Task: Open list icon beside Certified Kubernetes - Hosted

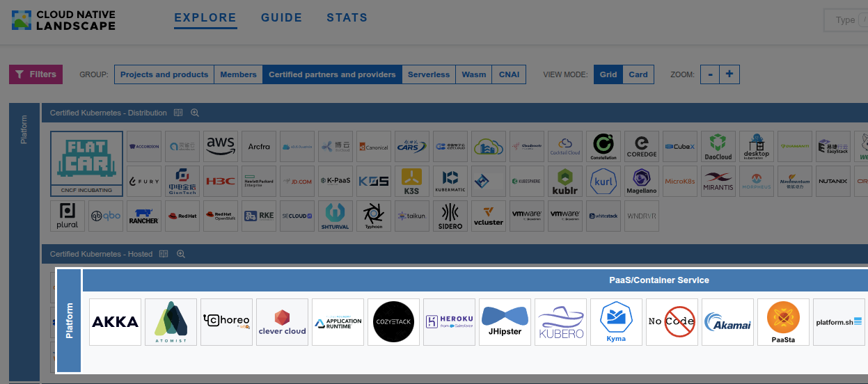Action: click(x=164, y=254)
